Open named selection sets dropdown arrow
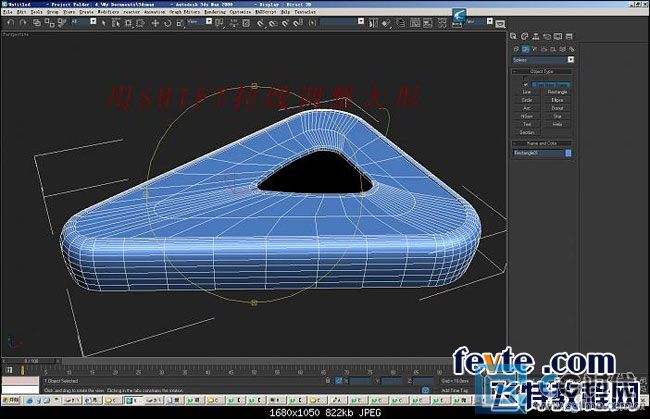Viewport: 650px width, 419px height. coord(361,21)
